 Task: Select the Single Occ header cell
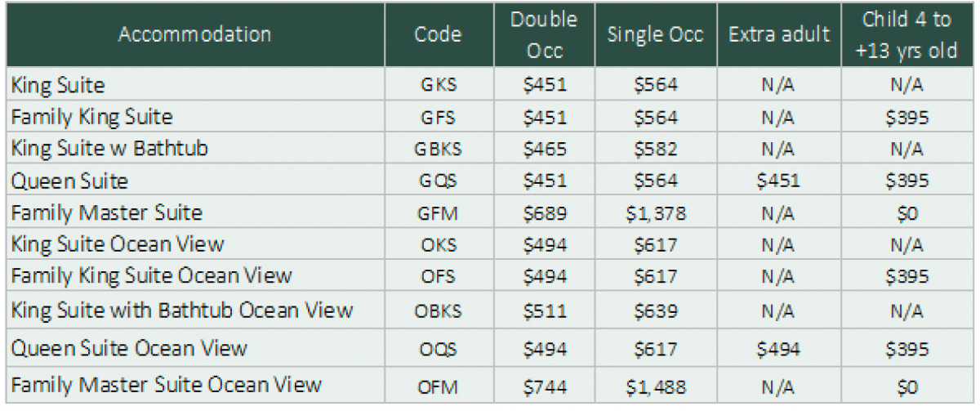653,34
